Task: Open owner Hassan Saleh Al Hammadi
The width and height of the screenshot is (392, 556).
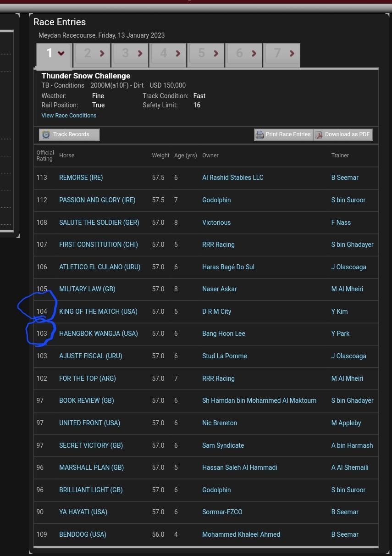Action: (240, 467)
